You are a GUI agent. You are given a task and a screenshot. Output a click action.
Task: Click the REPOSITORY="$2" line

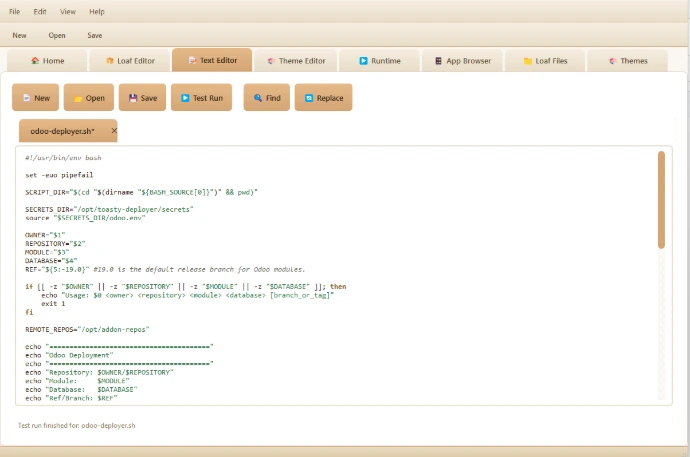(x=55, y=244)
